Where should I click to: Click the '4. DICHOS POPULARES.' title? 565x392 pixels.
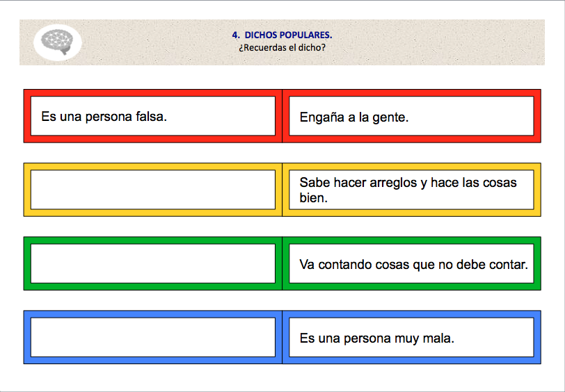coord(282,35)
